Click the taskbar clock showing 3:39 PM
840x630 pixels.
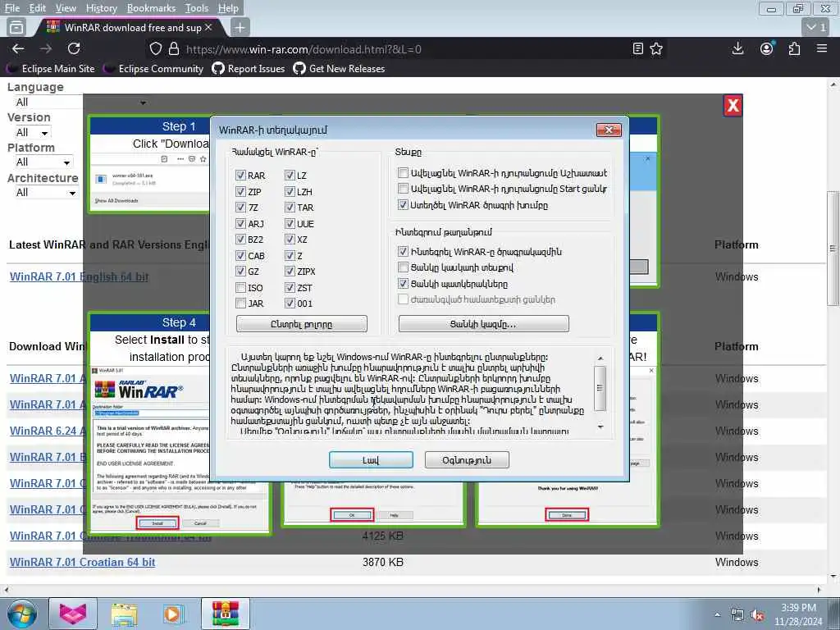(798, 614)
